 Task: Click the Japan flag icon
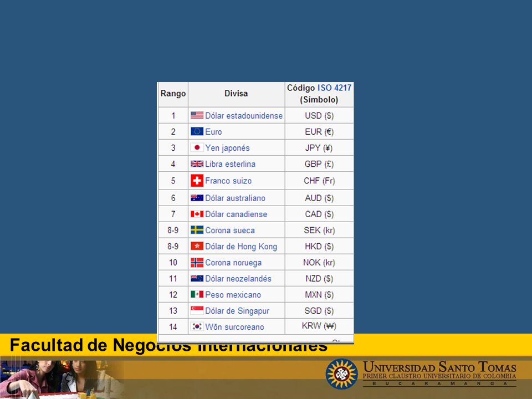[x=197, y=147]
